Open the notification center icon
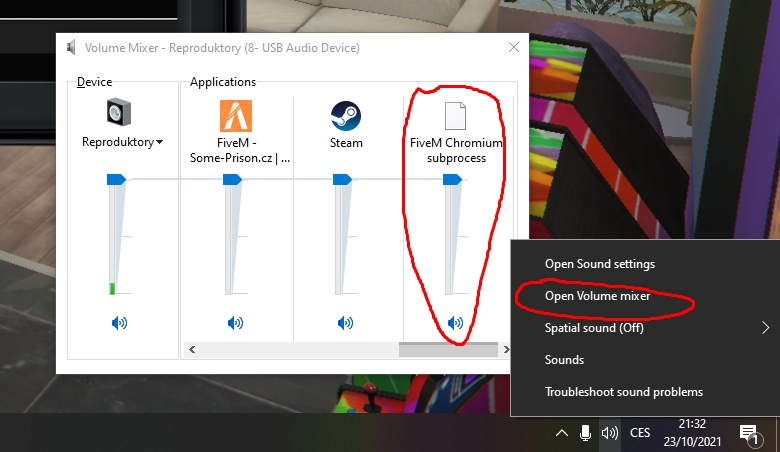The width and height of the screenshot is (780, 452). (x=748, y=433)
